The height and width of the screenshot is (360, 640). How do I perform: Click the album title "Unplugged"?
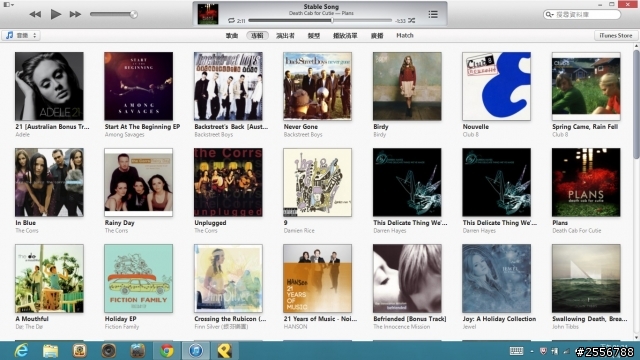210,223
